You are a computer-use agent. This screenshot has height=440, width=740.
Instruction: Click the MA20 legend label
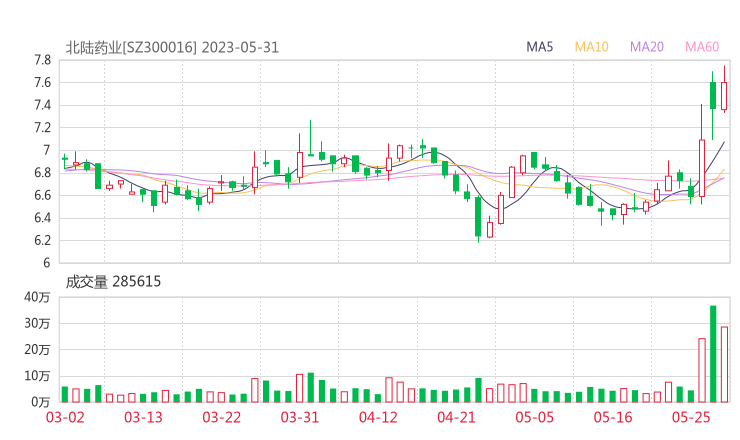tap(647, 47)
